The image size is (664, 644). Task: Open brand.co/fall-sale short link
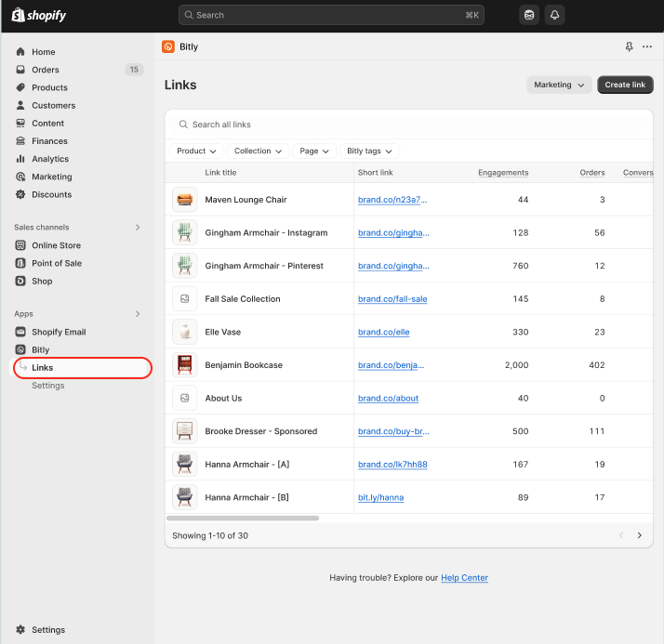click(x=392, y=298)
